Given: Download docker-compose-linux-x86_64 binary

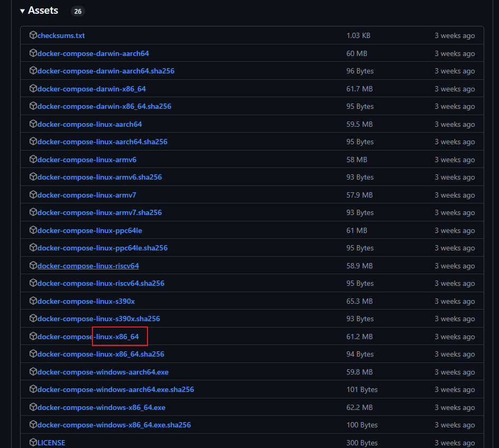Looking at the screenshot, I should (x=88, y=337).
